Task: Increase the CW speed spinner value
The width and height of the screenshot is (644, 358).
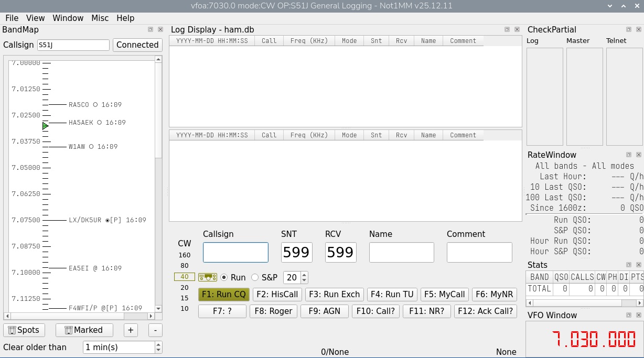Action: (x=305, y=275)
